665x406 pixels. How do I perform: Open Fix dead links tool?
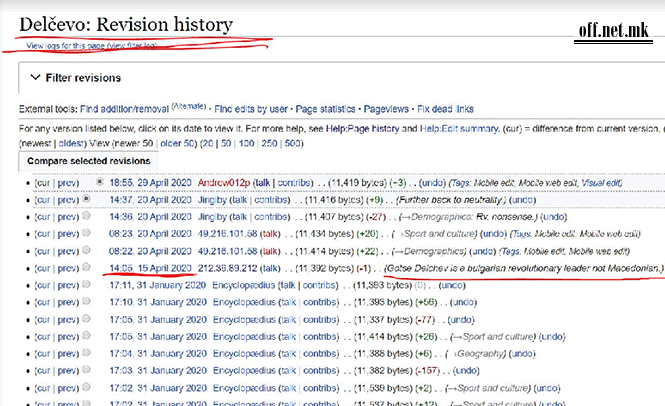445,109
